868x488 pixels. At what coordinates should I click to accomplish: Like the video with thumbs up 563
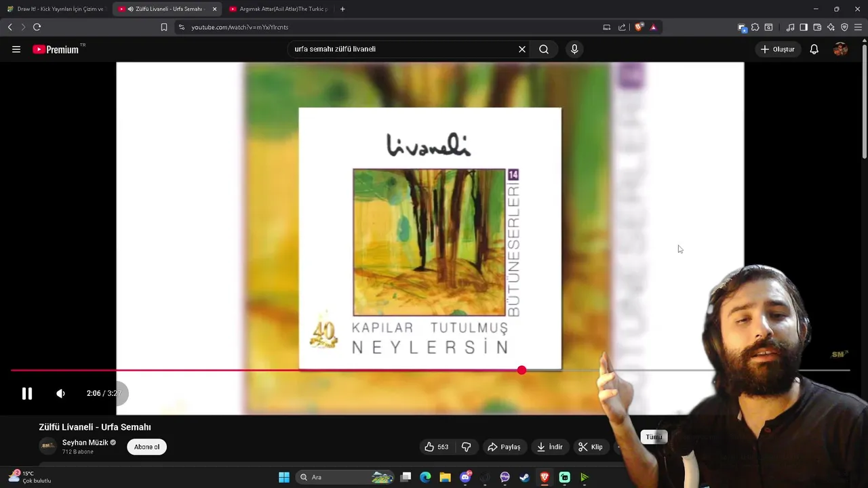click(436, 447)
